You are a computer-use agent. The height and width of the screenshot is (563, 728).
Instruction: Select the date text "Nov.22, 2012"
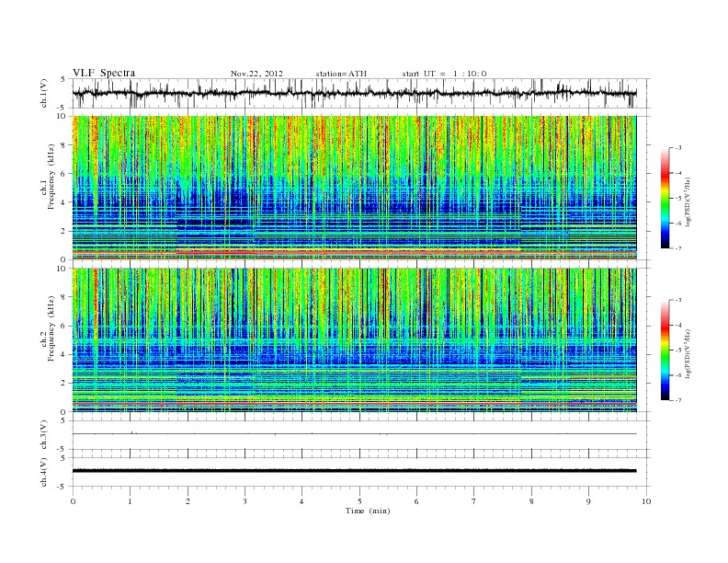256,74
